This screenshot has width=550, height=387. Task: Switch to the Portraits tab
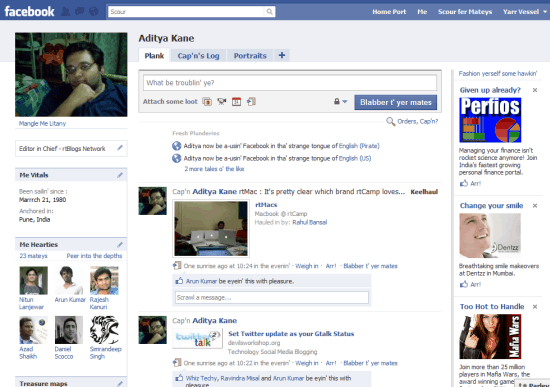coord(250,55)
